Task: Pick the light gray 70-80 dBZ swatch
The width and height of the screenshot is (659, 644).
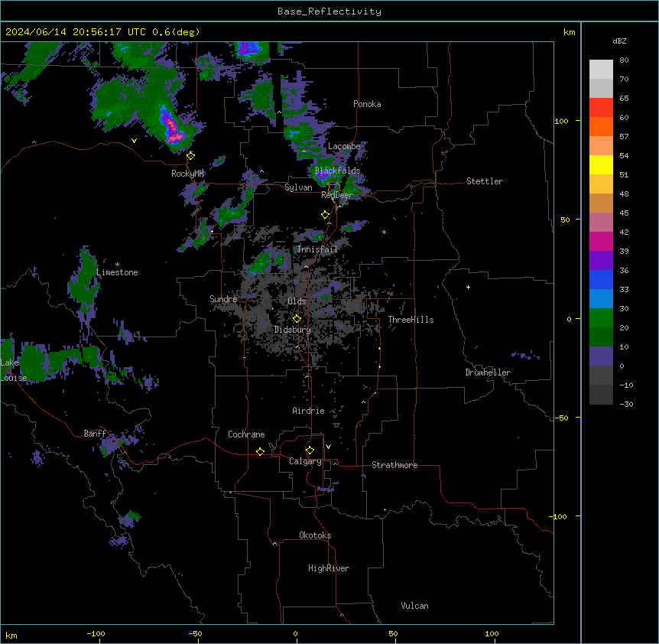Action: (601, 70)
